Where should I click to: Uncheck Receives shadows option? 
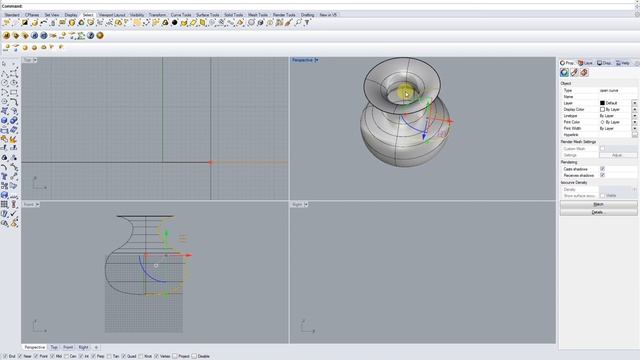(602, 175)
